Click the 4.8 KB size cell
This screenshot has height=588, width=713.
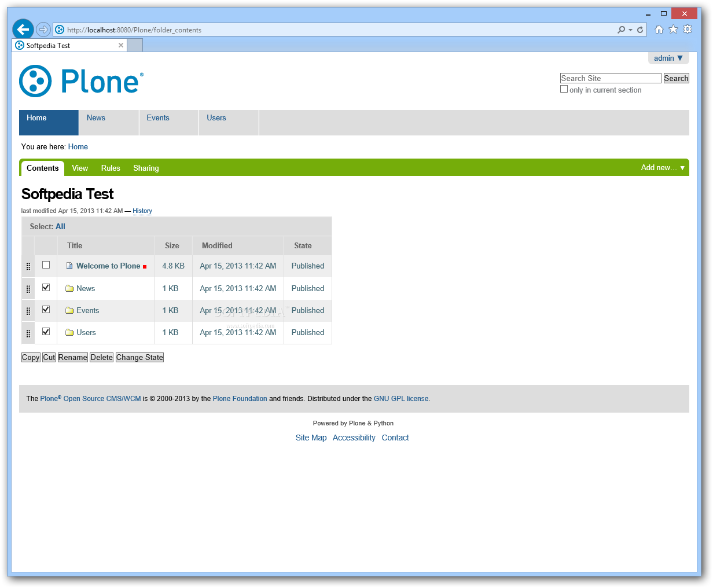point(174,266)
